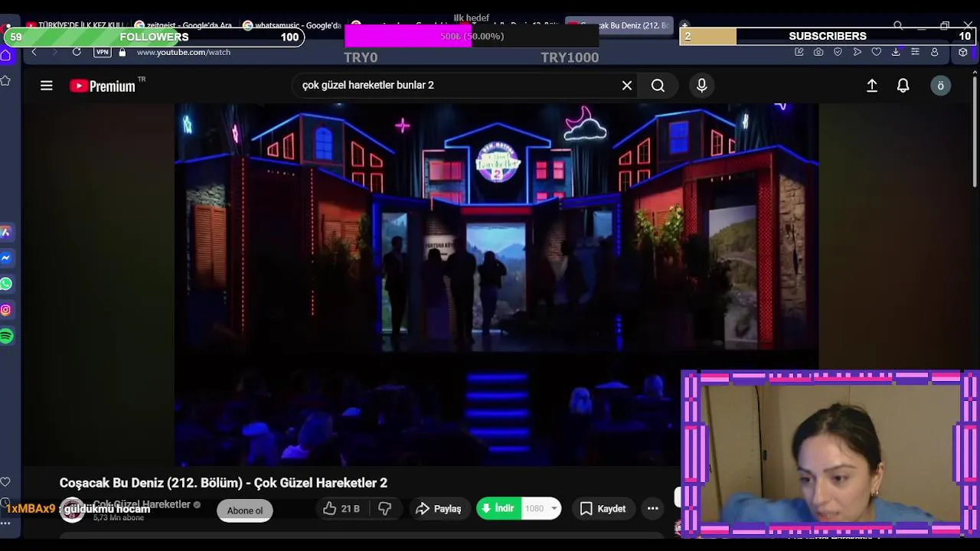The width and height of the screenshot is (980, 551).
Task: Open Opera easy setup sliders icon
Action: (x=915, y=52)
